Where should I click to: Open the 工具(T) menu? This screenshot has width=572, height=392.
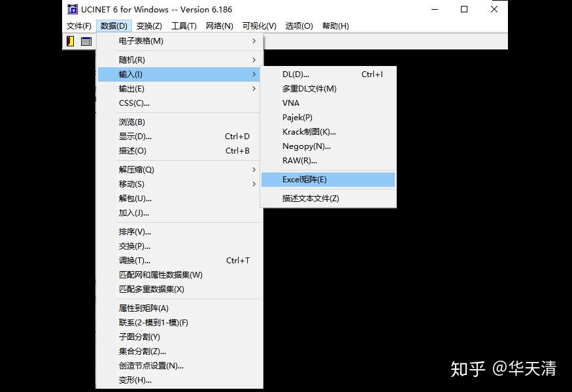(x=184, y=26)
